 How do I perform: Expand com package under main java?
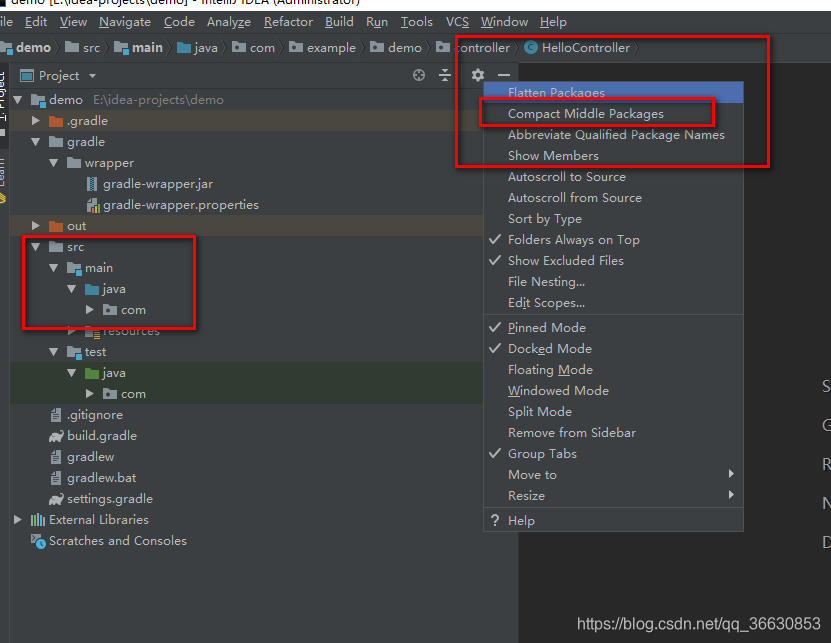tap(90, 310)
